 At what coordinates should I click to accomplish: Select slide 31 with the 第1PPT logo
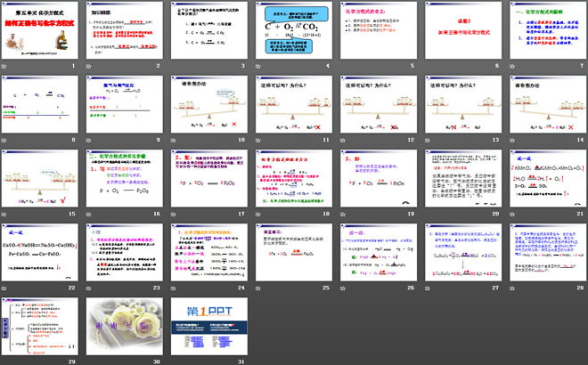[209, 327]
